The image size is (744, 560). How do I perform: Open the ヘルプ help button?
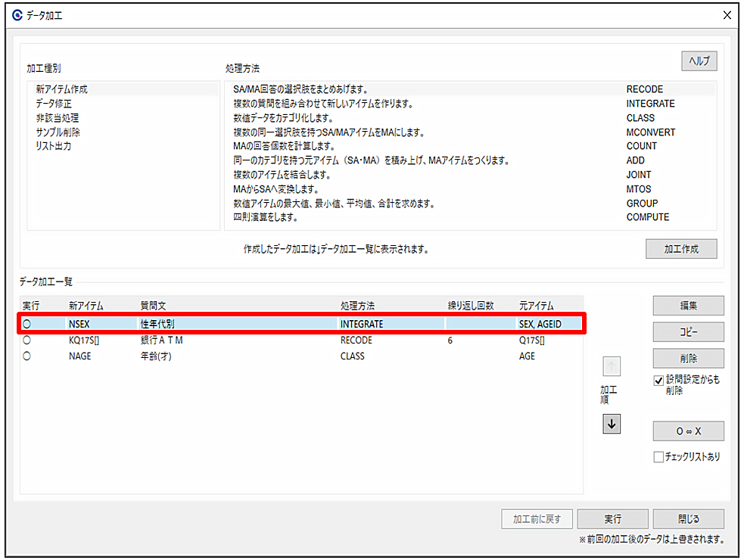pos(699,61)
